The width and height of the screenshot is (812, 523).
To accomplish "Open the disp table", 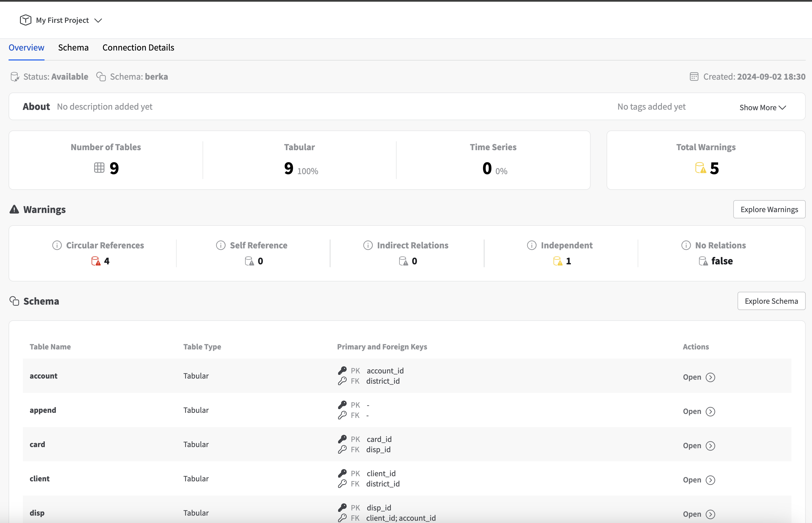I will tap(699, 514).
